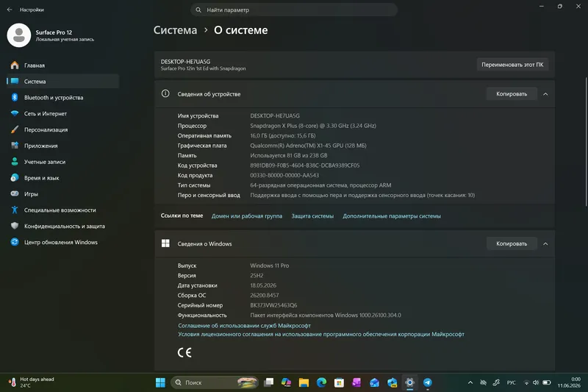Copy Windows info with Копировать button
Screen dimensions: 588x392
[x=512, y=244]
